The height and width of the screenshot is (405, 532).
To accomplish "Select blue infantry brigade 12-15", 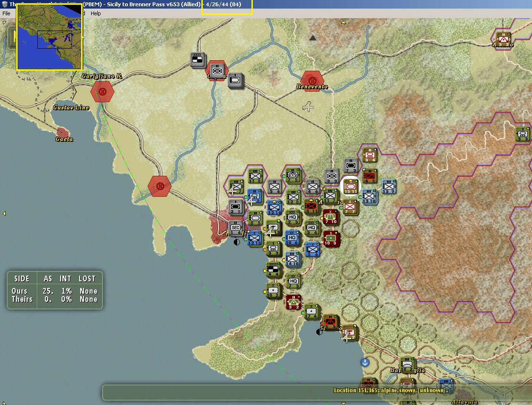I will click(255, 238).
